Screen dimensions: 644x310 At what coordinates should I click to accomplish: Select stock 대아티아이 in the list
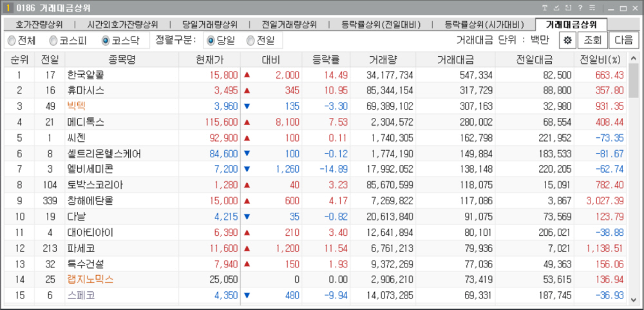[x=90, y=232]
